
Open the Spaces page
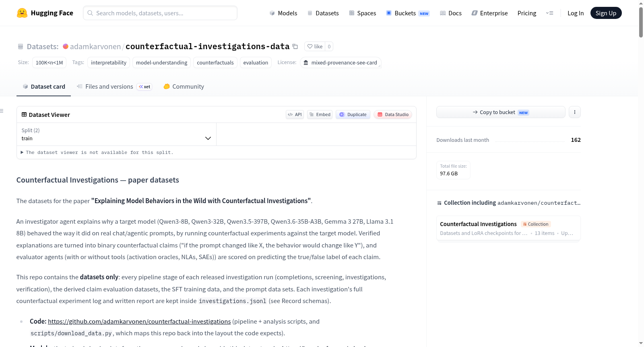pos(362,13)
